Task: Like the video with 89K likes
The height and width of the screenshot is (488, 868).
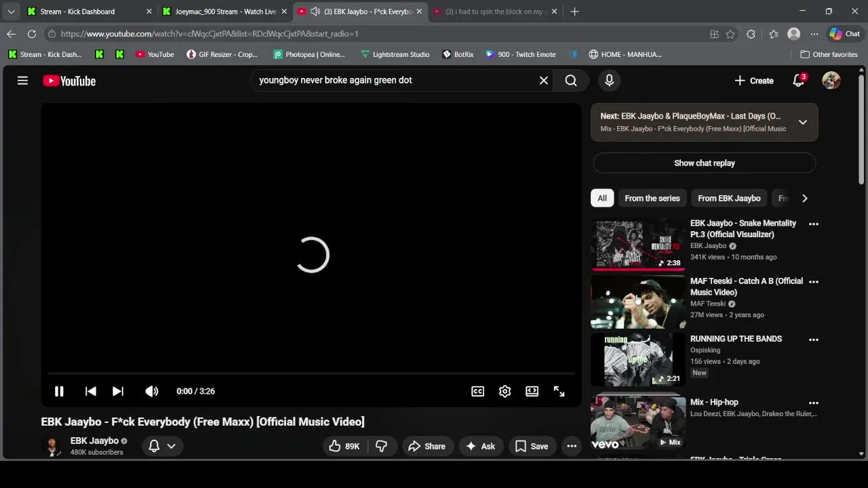Action: (344, 446)
